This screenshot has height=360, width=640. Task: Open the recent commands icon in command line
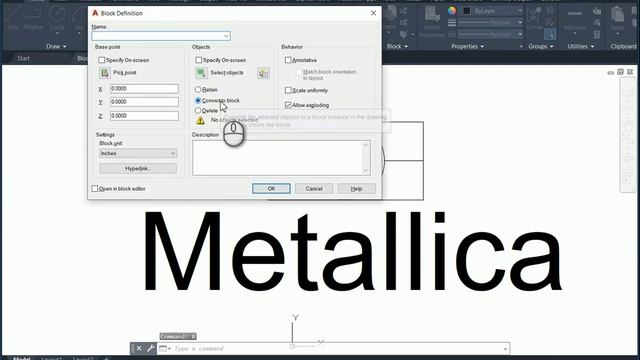(164, 349)
